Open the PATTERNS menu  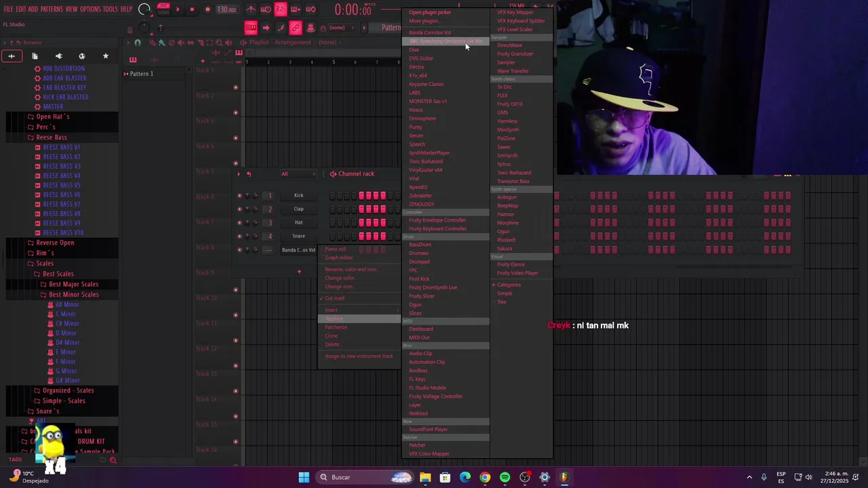coord(52,9)
